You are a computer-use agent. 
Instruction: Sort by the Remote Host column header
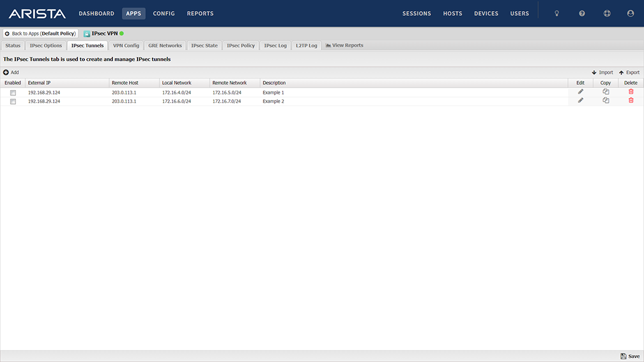[x=134, y=83]
